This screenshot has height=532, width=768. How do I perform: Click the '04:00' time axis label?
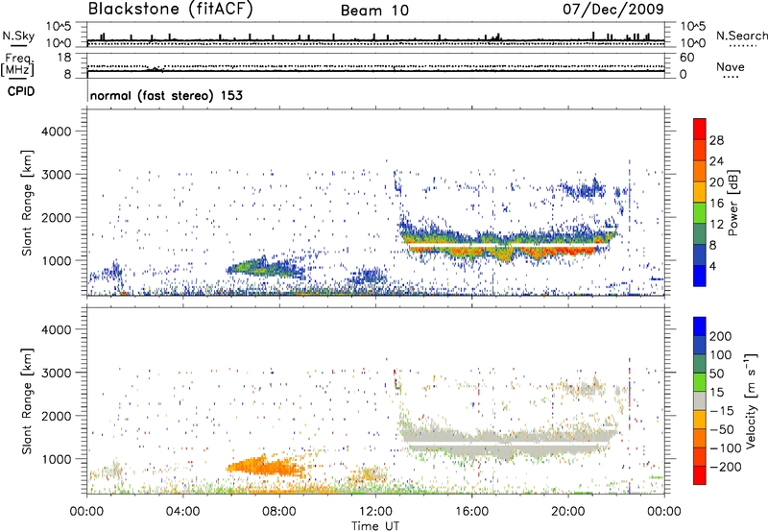point(182,512)
